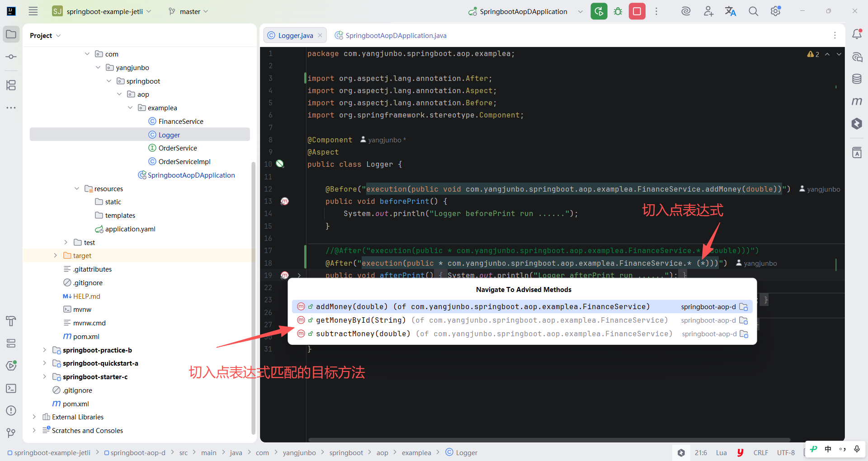Collapse the resources folder node

coord(77,188)
